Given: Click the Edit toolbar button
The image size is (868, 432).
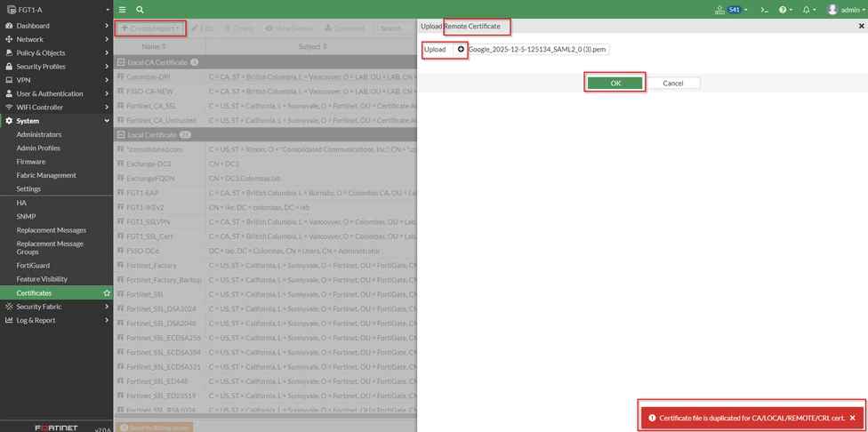Looking at the screenshot, I should (202, 28).
